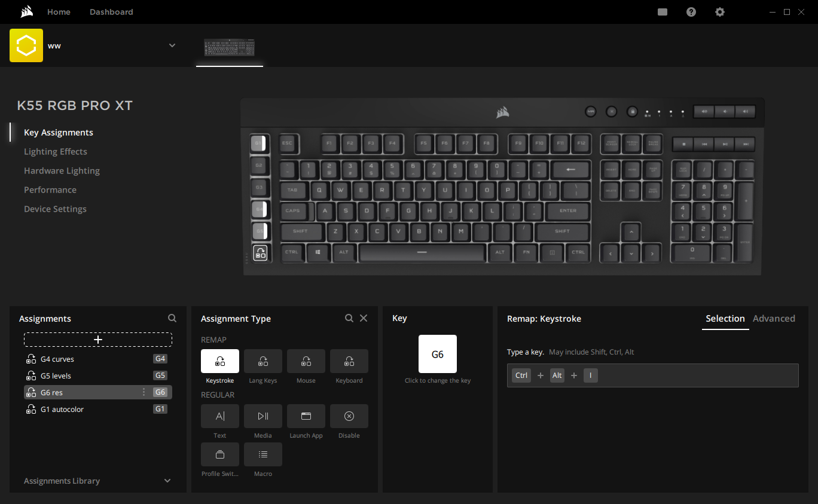Select the G2 macro key on keyboard

pyautogui.click(x=259, y=166)
